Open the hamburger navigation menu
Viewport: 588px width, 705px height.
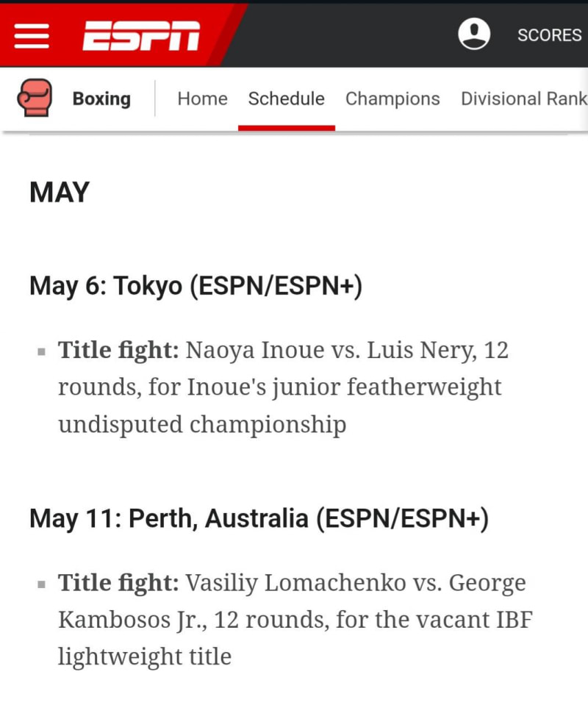click(x=32, y=35)
